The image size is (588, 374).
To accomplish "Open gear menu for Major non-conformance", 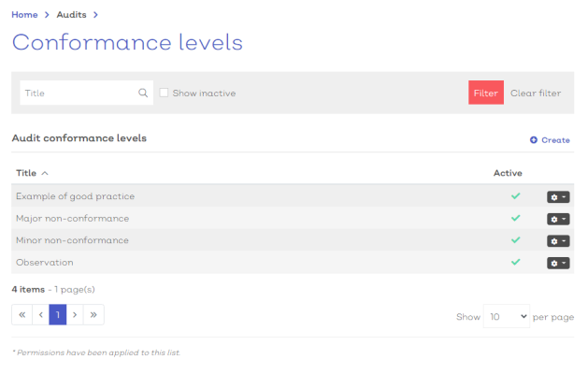I will (x=557, y=219).
